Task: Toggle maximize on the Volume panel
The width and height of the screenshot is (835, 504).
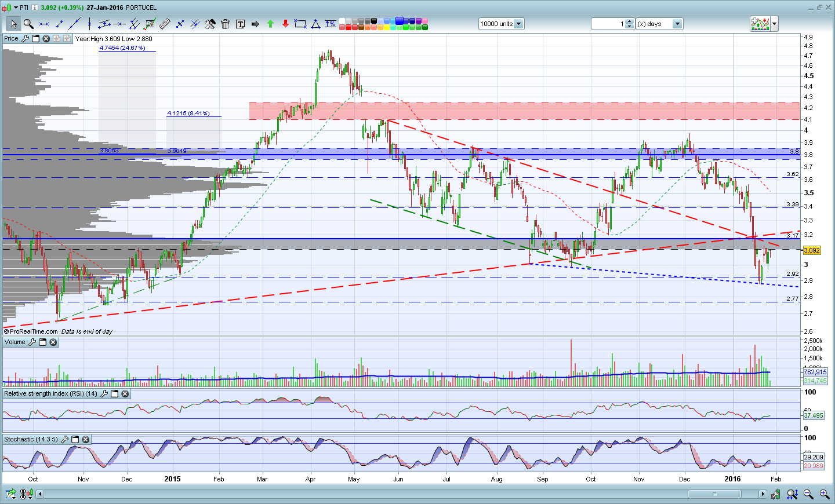Action: pyautogui.click(x=42, y=342)
